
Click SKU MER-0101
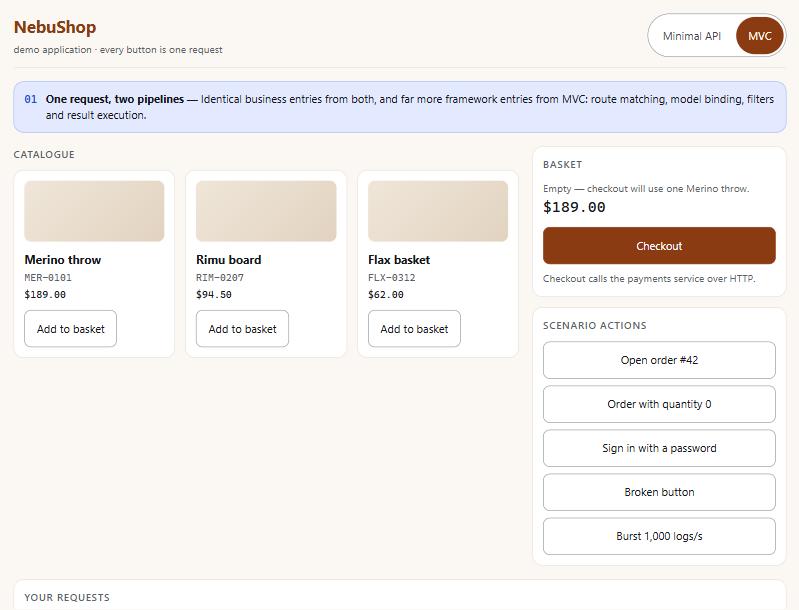(x=48, y=278)
